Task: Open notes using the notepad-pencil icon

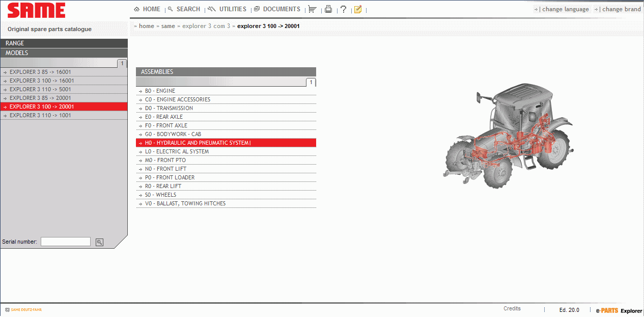Action: (357, 9)
